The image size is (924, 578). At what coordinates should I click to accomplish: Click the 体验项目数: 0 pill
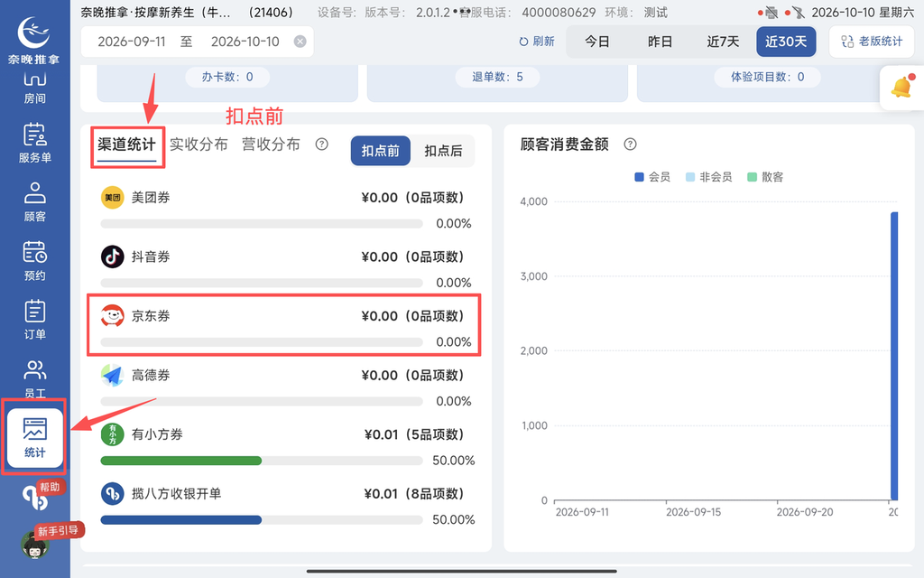(767, 77)
